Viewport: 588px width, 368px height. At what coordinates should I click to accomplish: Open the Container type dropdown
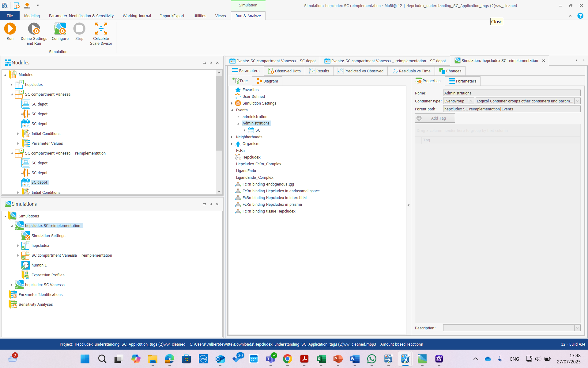point(471,101)
